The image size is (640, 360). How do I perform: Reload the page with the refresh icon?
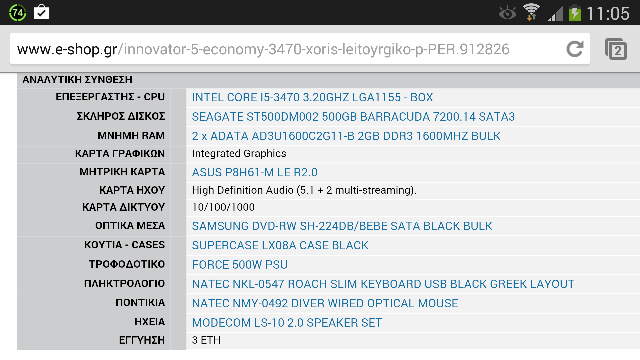[575, 49]
